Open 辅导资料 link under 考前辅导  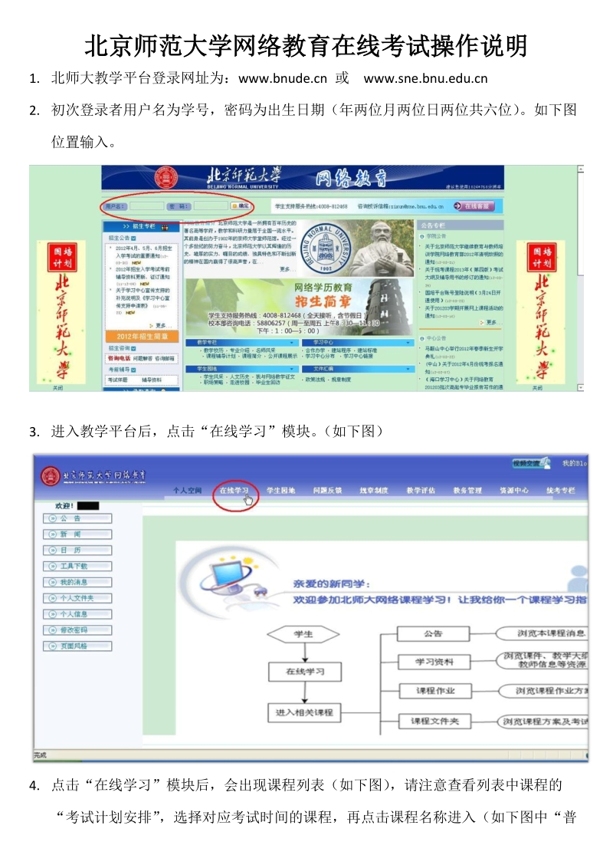pyautogui.click(x=152, y=380)
